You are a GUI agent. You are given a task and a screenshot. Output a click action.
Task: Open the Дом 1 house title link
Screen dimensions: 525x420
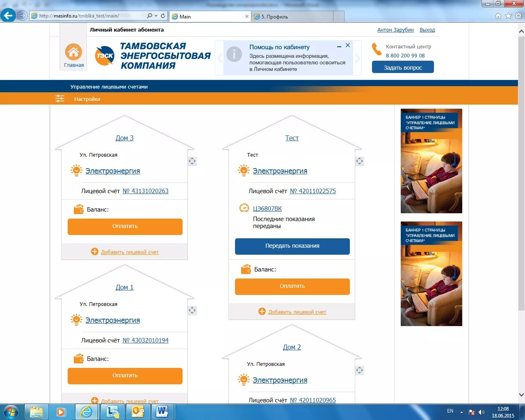point(125,287)
